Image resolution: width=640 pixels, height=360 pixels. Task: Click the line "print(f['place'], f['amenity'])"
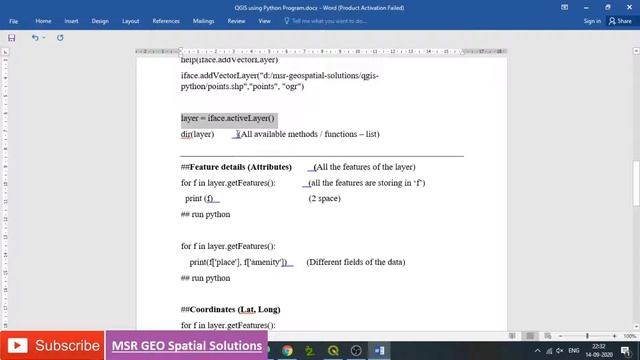(238, 262)
